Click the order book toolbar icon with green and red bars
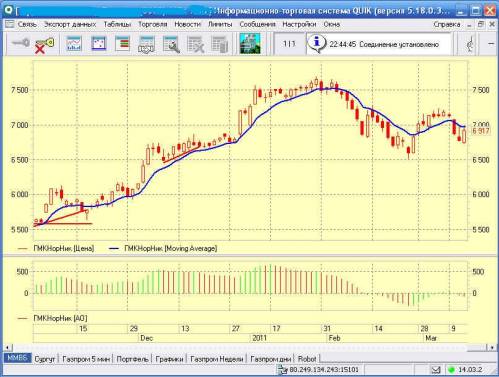499x377 pixels. 122,44
